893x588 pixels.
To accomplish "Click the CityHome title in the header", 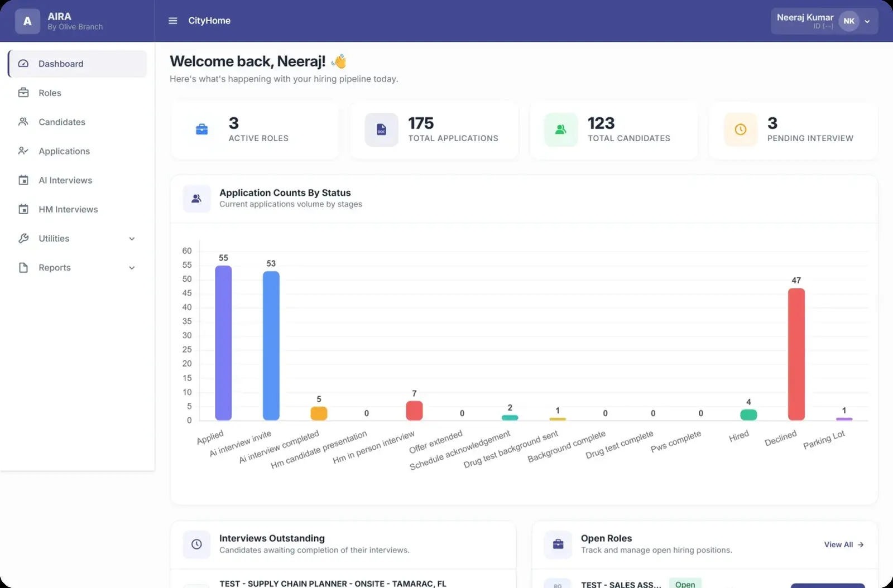I will click(x=209, y=21).
